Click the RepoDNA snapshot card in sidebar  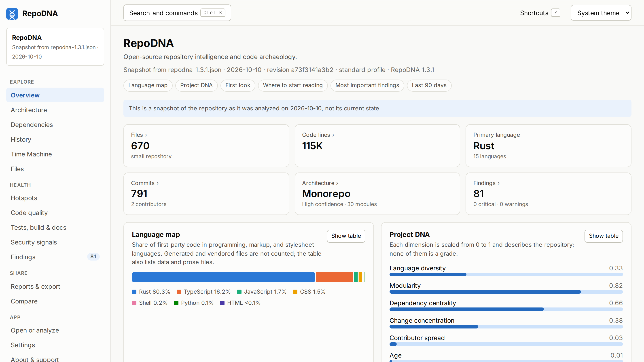click(x=55, y=47)
